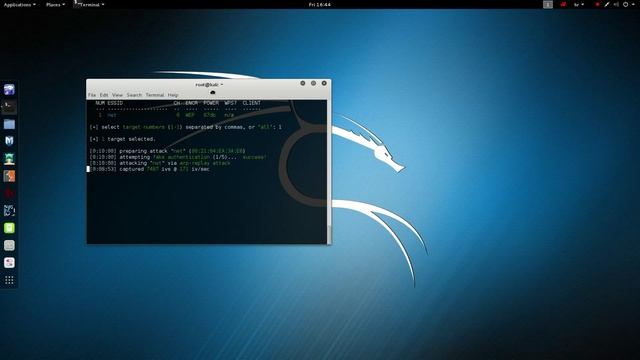Open the terminal View menu
This screenshot has width=640, height=360.
(117, 95)
